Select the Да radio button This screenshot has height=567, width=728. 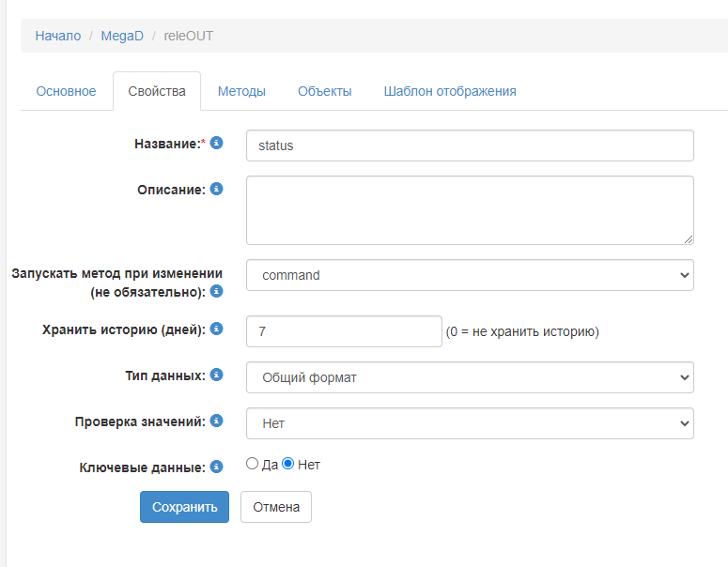click(252, 464)
